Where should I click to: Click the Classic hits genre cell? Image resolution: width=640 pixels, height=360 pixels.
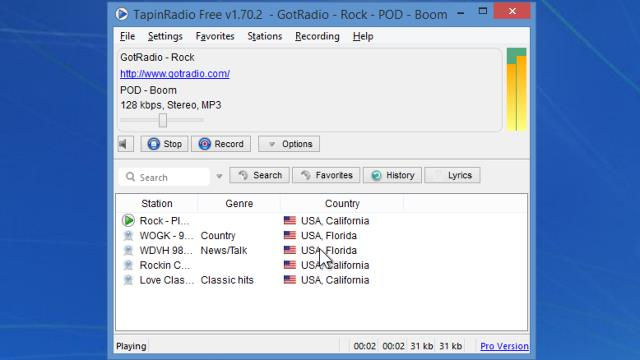[x=227, y=280]
